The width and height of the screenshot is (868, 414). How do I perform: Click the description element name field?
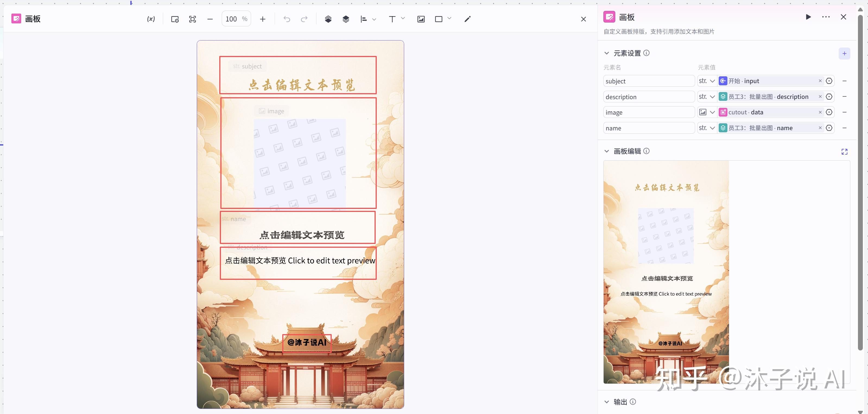649,97
